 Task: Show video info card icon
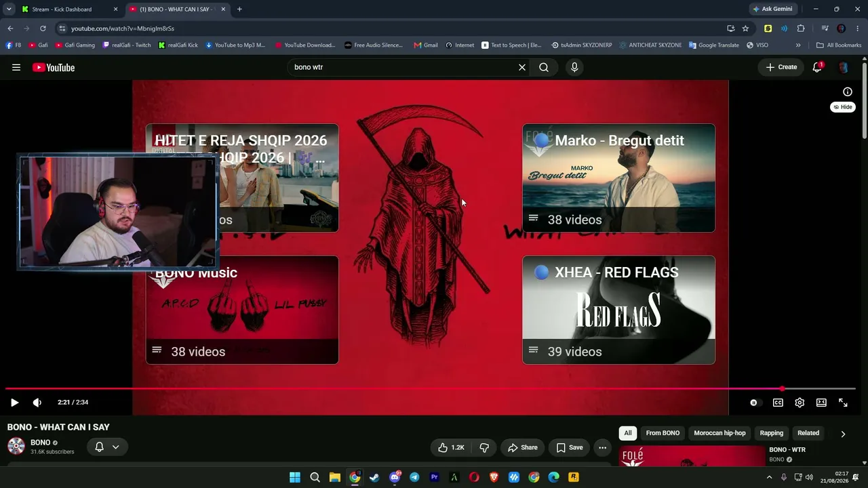click(848, 91)
